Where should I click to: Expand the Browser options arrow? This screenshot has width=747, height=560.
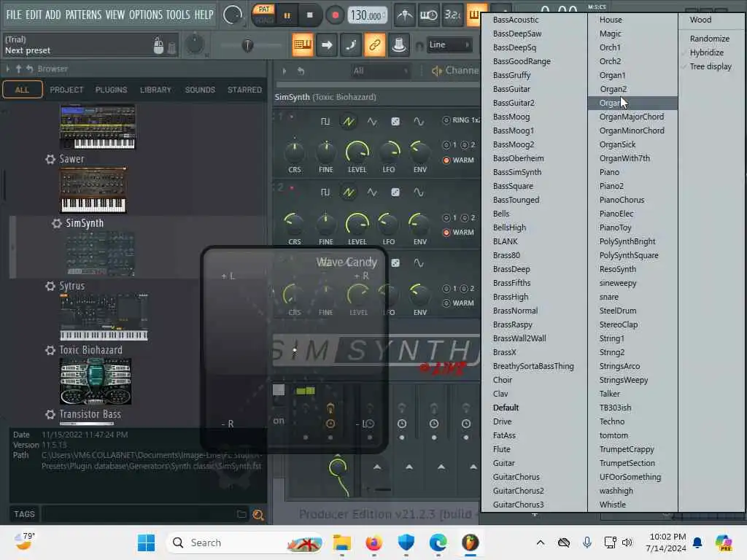[7, 69]
